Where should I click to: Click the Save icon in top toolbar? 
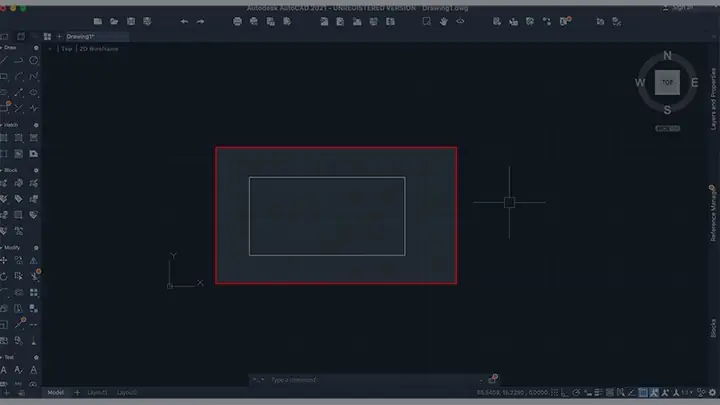pyautogui.click(x=131, y=21)
